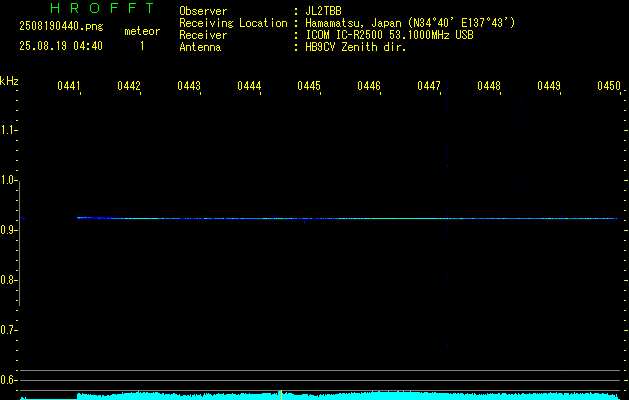The image size is (629, 400).
Task: Click the 0447 time marker
Action: pyautogui.click(x=428, y=86)
